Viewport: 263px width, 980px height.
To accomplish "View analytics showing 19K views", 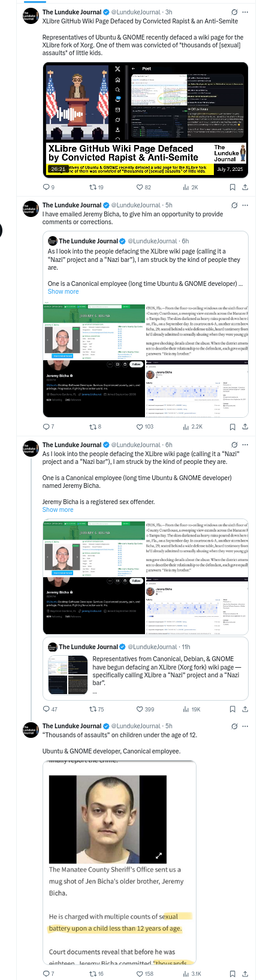I will click(x=192, y=709).
